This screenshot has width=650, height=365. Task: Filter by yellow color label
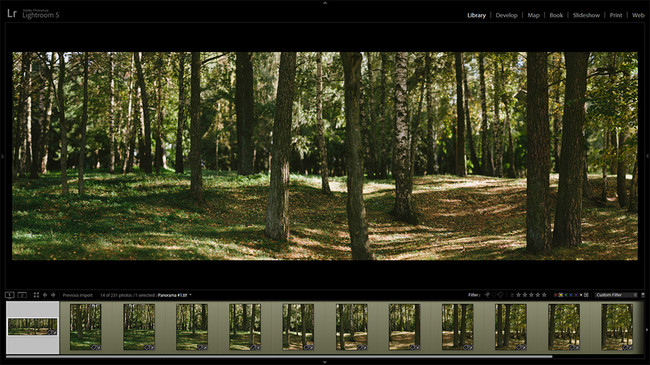pos(561,295)
